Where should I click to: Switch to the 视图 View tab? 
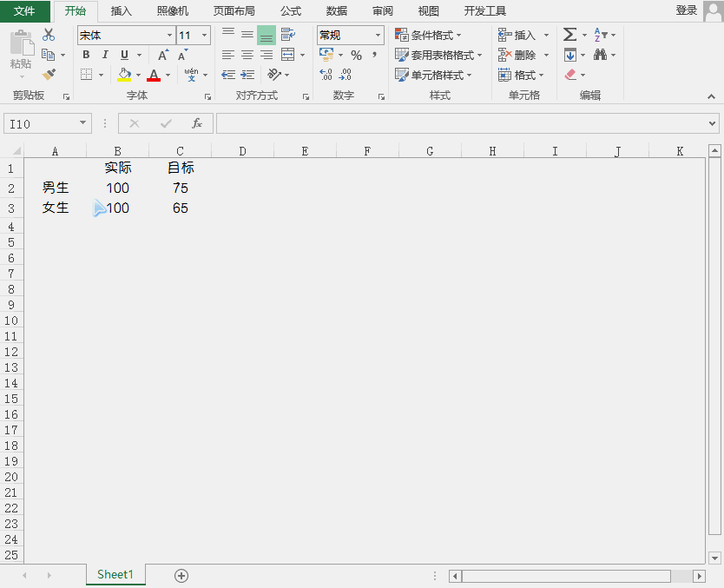click(x=429, y=10)
